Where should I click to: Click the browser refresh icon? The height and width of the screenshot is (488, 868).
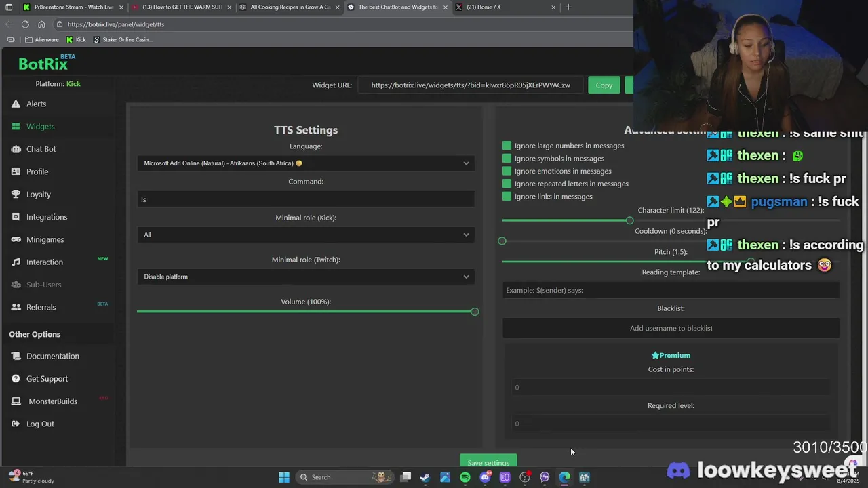(x=25, y=24)
